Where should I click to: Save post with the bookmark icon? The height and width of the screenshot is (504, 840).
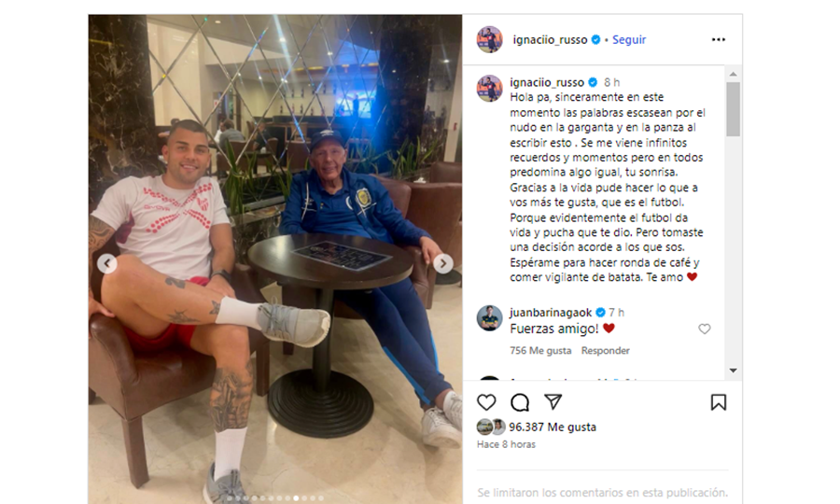tap(719, 402)
